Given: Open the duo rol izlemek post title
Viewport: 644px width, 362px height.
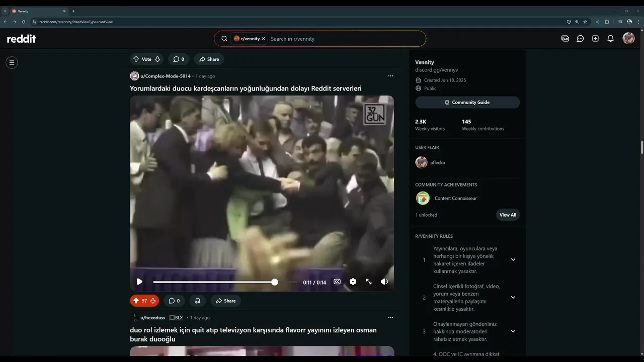Looking at the screenshot, I should [x=253, y=335].
